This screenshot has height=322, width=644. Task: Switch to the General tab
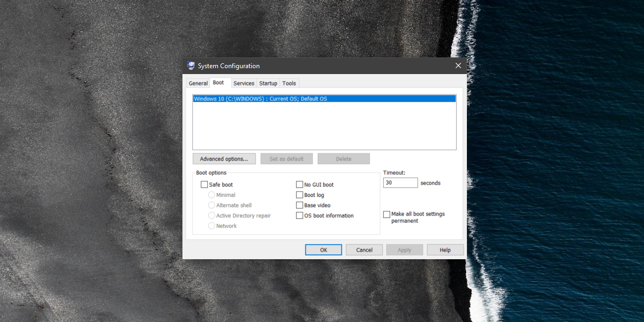pyautogui.click(x=198, y=83)
